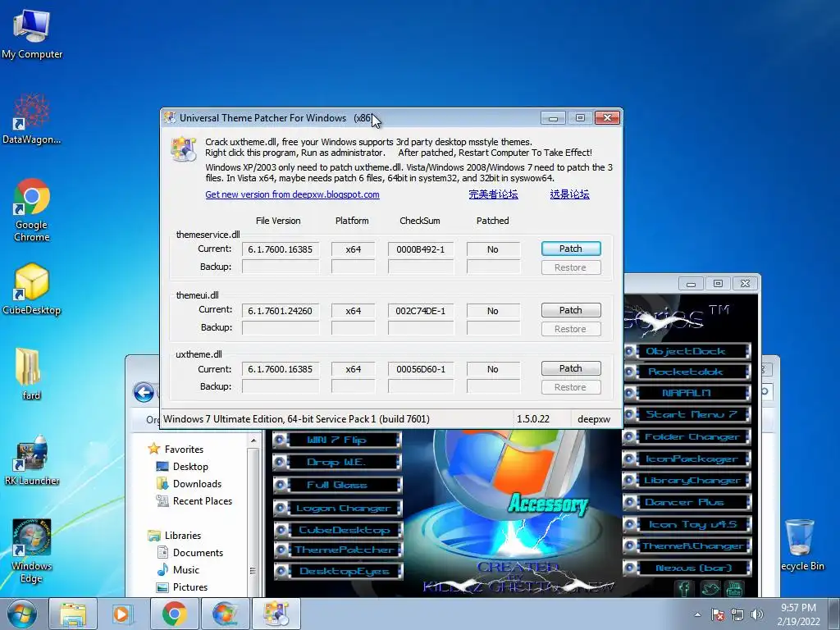Image resolution: width=840 pixels, height=630 pixels.
Task: Open the deepxw.blogspot.com new version link
Action: coord(293,194)
